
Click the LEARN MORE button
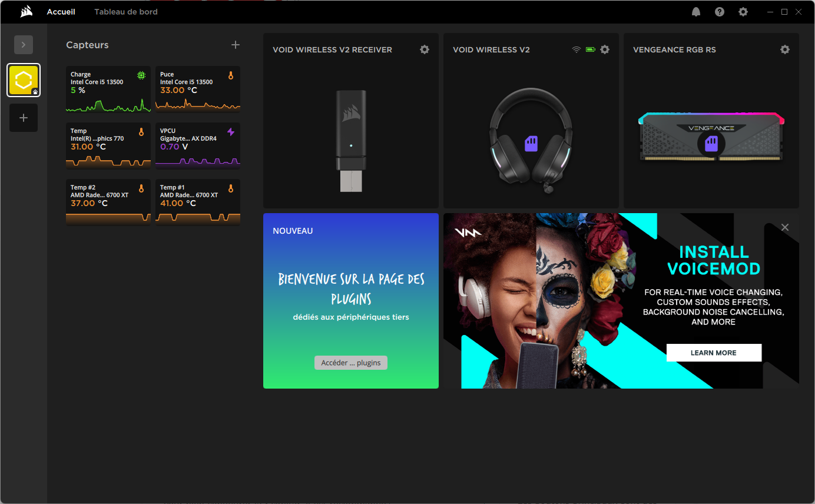pos(714,353)
